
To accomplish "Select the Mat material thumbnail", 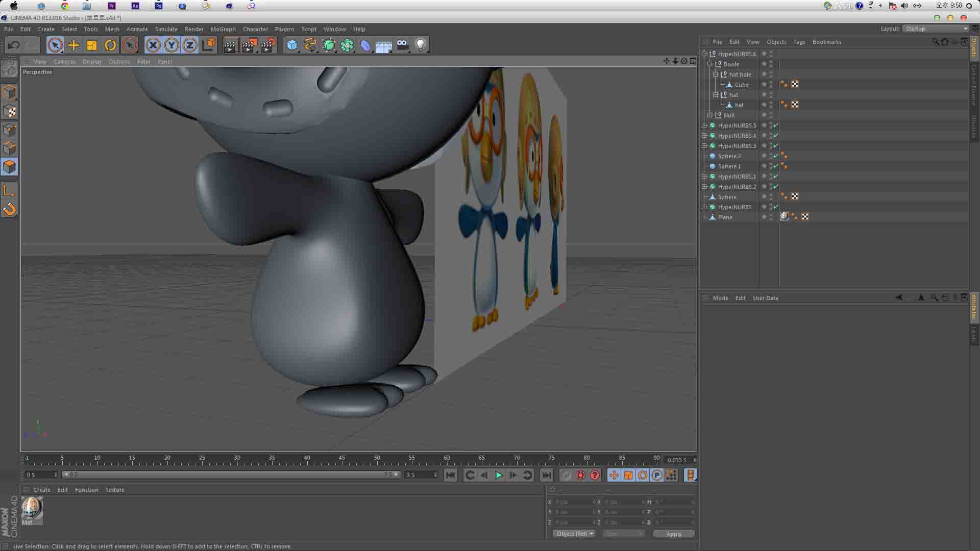I will 32,510.
